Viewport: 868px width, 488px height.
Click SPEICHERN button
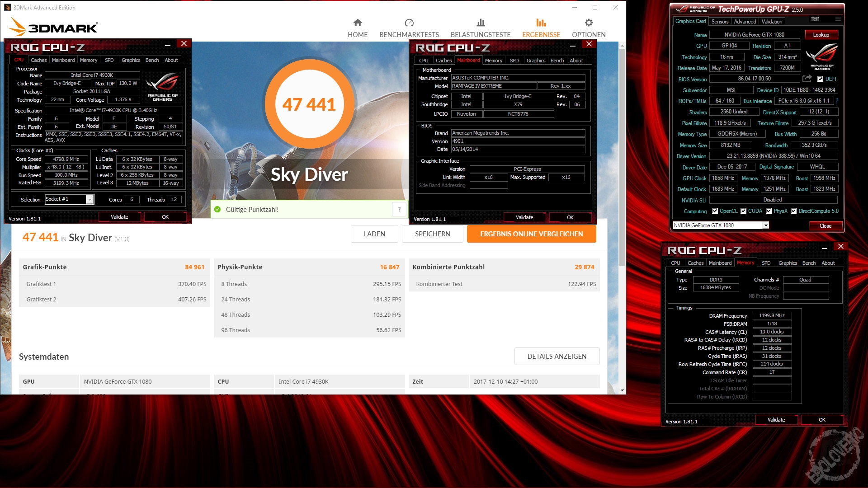(433, 234)
